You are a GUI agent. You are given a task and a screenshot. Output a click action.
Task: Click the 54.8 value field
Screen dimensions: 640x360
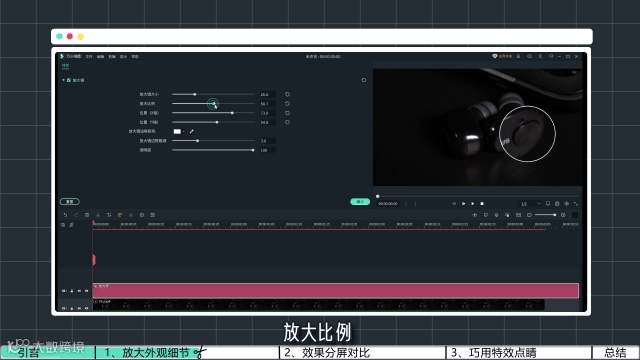coord(267,122)
